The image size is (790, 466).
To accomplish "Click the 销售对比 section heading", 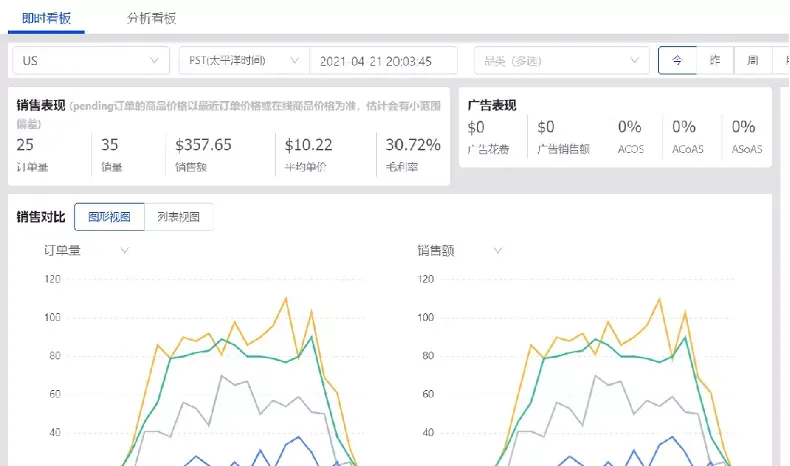I will click(41, 217).
